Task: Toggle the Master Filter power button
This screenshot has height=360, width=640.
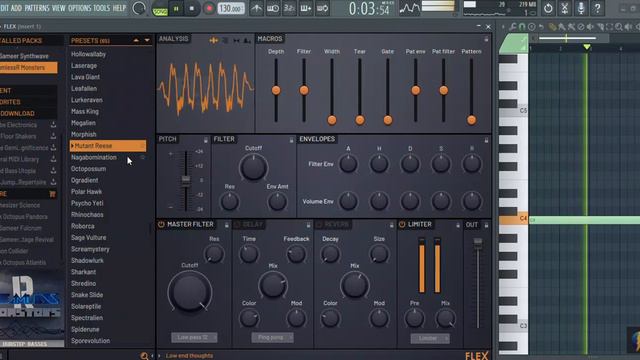Action: [161, 224]
